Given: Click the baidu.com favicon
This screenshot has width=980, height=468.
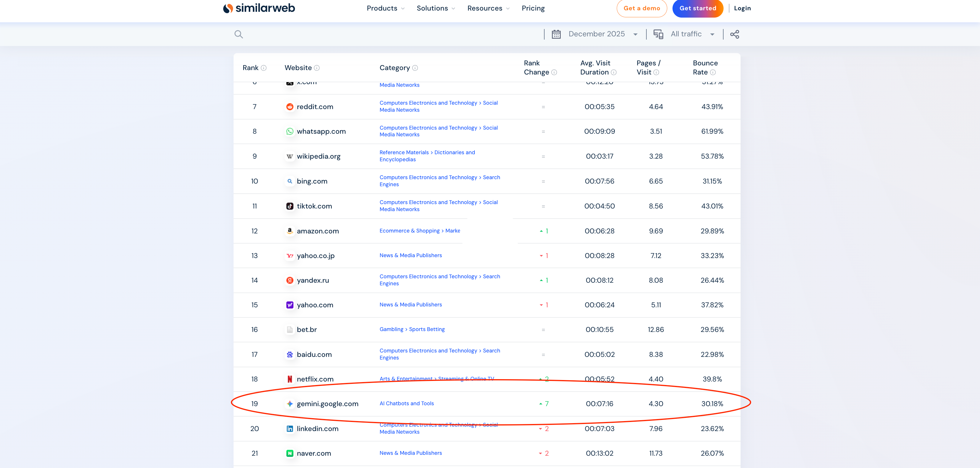Looking at the screenshot, I should pyautogui.click(x=290, y=355).
